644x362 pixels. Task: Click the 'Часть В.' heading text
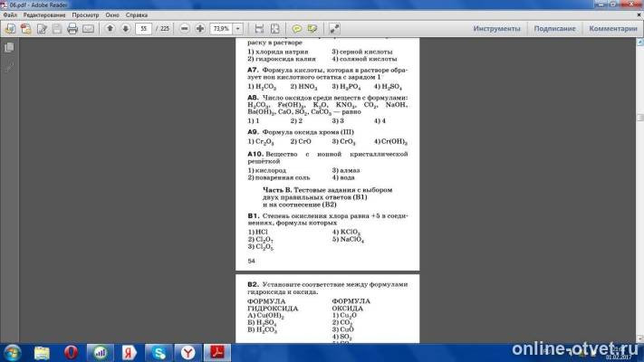click(x=277, y=190)
